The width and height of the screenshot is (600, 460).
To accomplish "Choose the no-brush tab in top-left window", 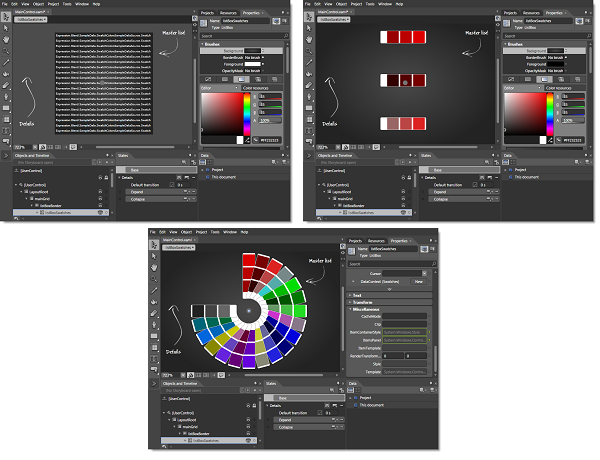I will pos(208,79).
